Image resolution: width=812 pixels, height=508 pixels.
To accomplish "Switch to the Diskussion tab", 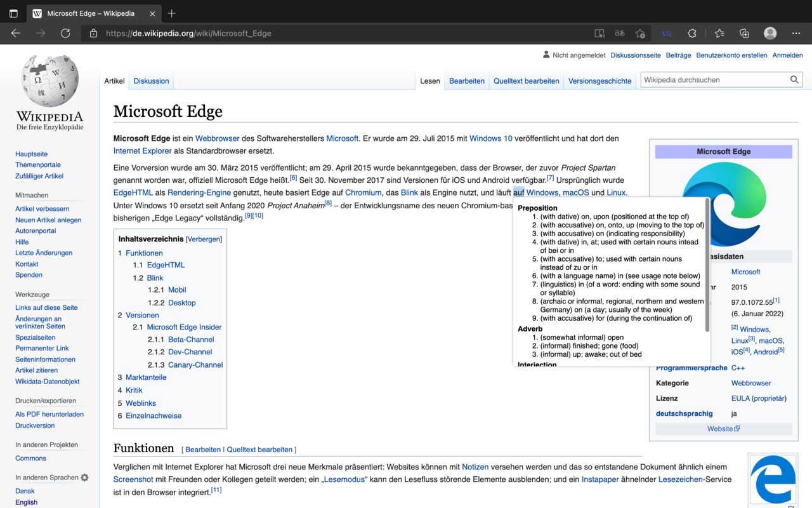I will click(x=151, y=81).
